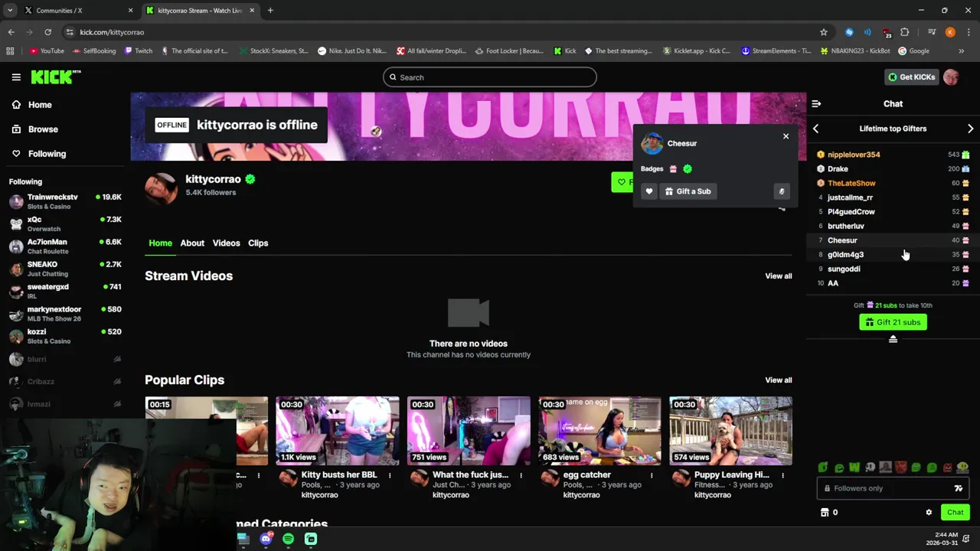980x551 pixels.
Task: Go to Home in the sidebar
Action: (32, 105)
